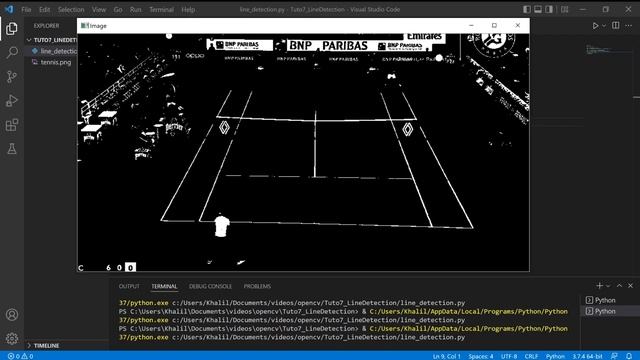Open the terminal launch profile dropdown
Screen dimensions: 640x360
pos(608,286)
